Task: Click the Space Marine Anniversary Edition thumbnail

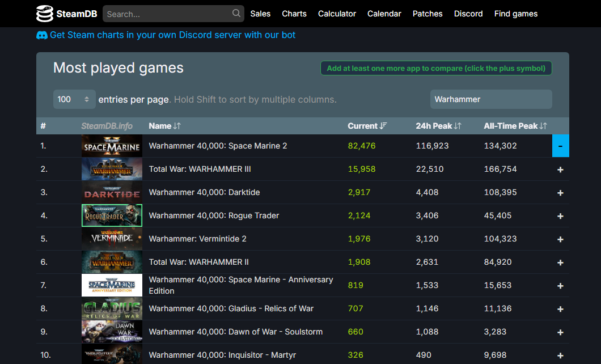Action: point(112,285)
